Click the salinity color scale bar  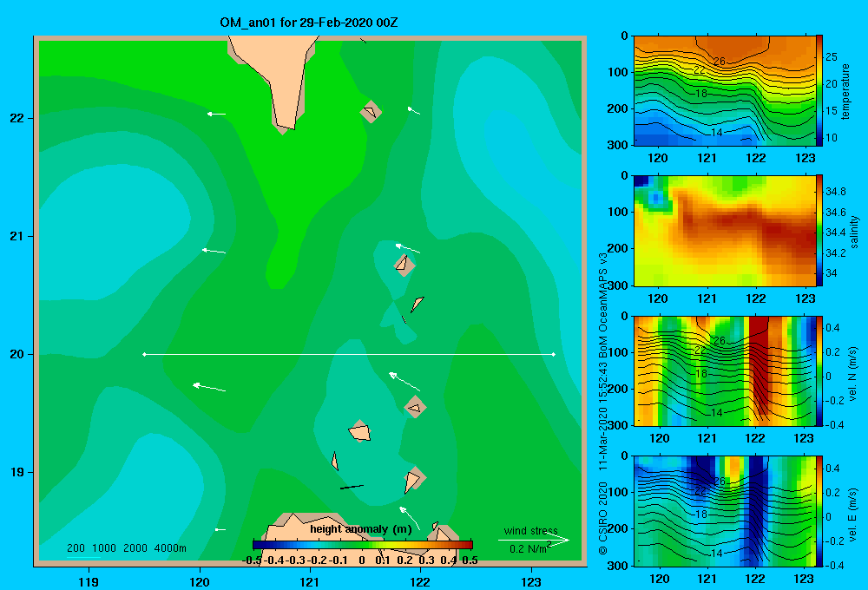819,231
